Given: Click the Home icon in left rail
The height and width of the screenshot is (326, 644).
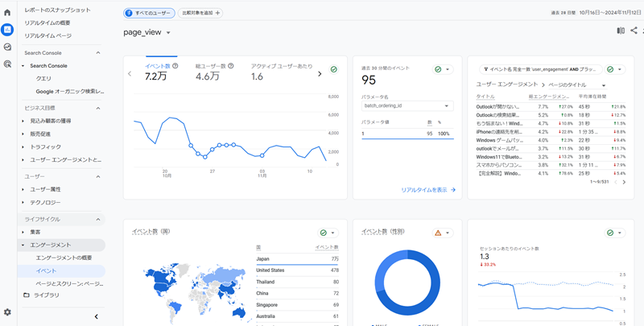Looking at the screenshot, I should click(7, 12).
